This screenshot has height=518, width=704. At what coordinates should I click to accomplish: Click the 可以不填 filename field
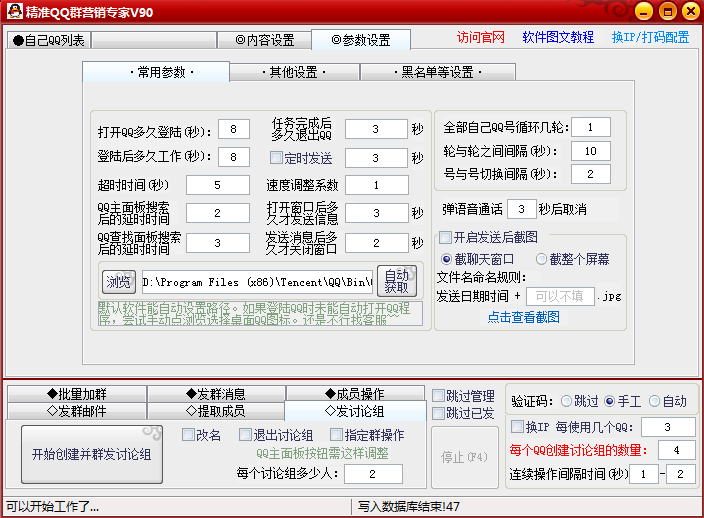click(x=560, y=296)
